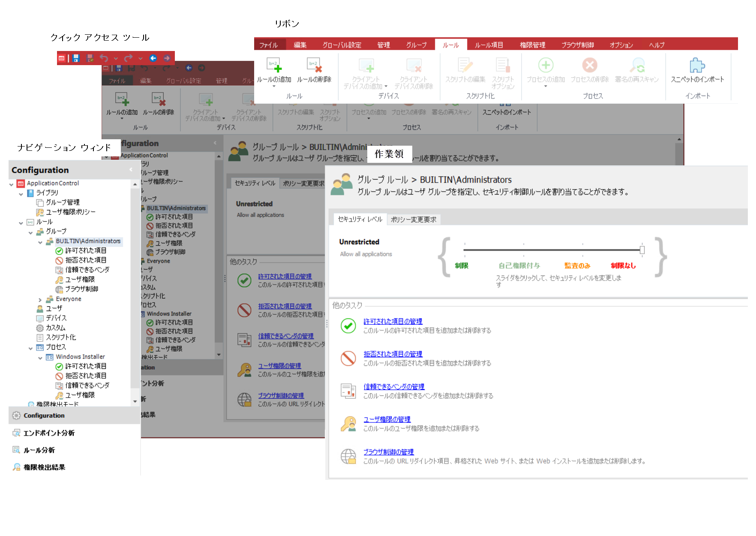Switch to ブラウザ制御 ribbon tab
Screen dimensions: 756x536
(x=578, y=45)
